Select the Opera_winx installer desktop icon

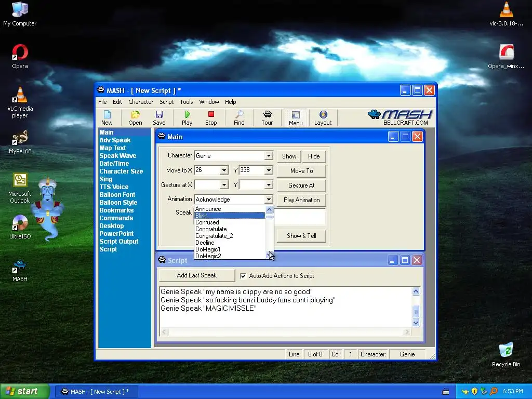(506, 57)
